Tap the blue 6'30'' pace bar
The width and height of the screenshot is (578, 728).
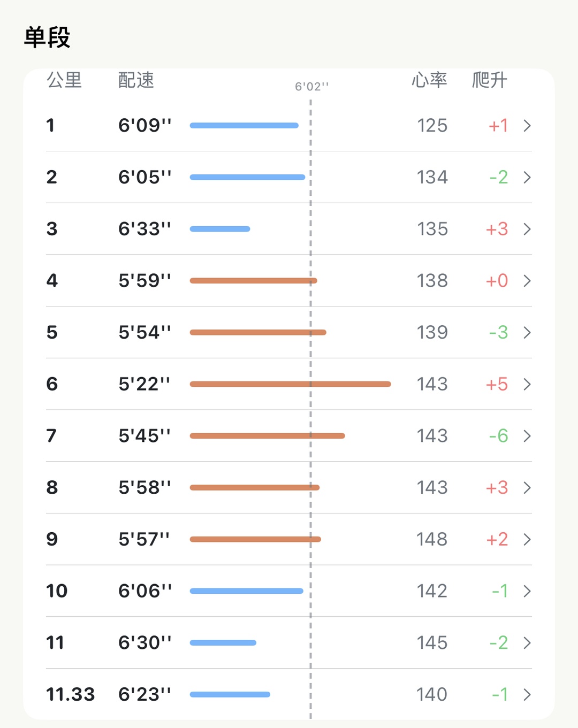[x=223, y=642]
